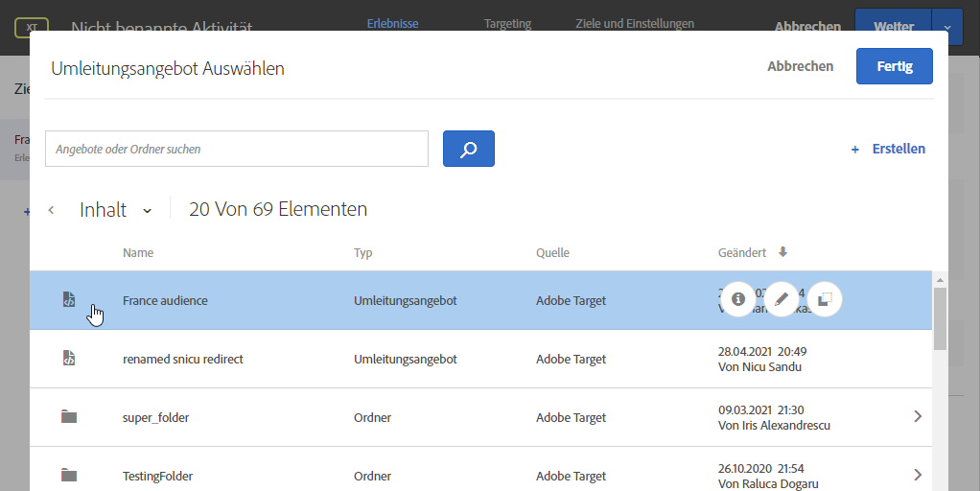Switch to the Targeting tab
980x491 pixels.
507,23
